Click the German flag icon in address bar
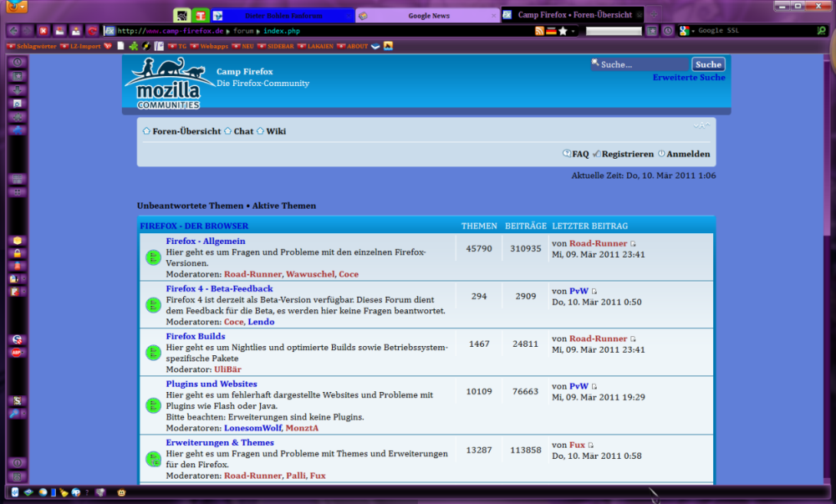836x504 pixels. point(551,31)
